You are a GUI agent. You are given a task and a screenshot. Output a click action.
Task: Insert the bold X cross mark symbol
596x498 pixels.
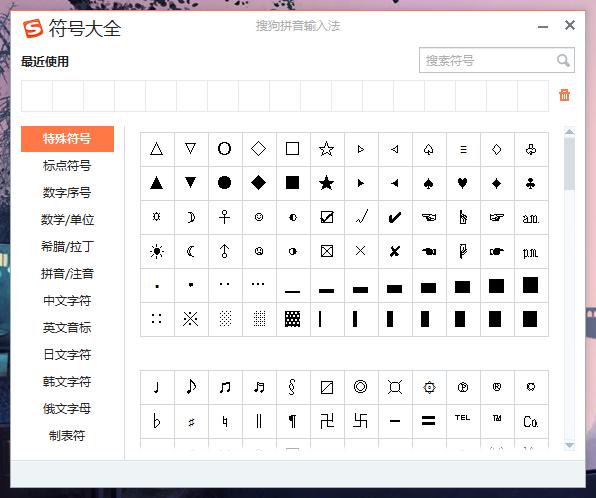[395, 251]
